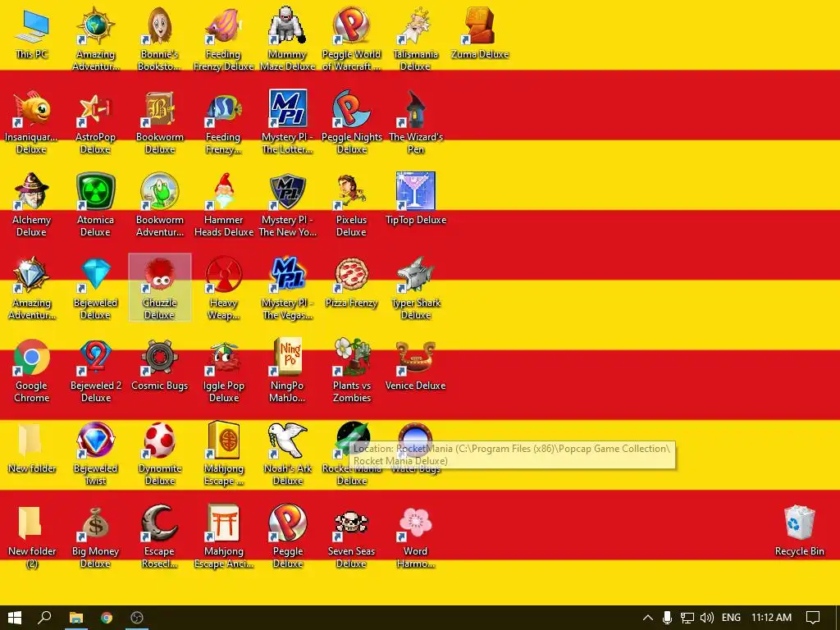Open Chrome from the taskbar
Image resolution: width=840 pixels, height=630 pixels.
click(x=107, y=618)
